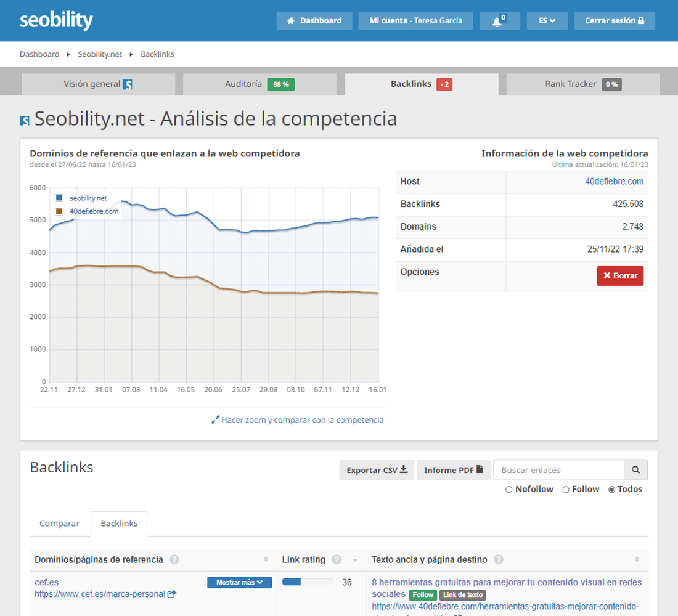
Task: Open the Comparar sub-tab
Action: [x=60, y=524]
